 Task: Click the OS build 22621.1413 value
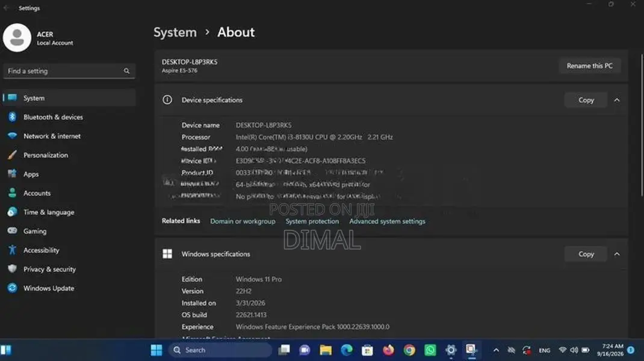pos(251,315)
